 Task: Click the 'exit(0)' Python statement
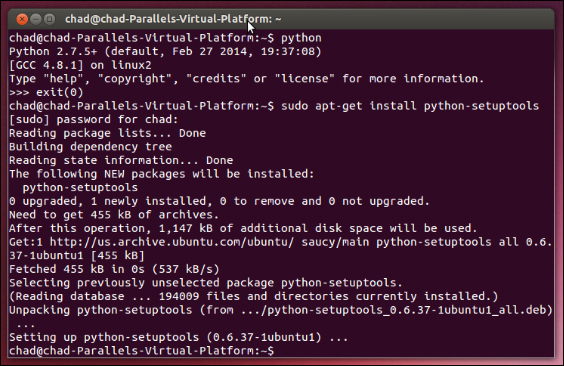pyautogui.click(x=59, y=92)
